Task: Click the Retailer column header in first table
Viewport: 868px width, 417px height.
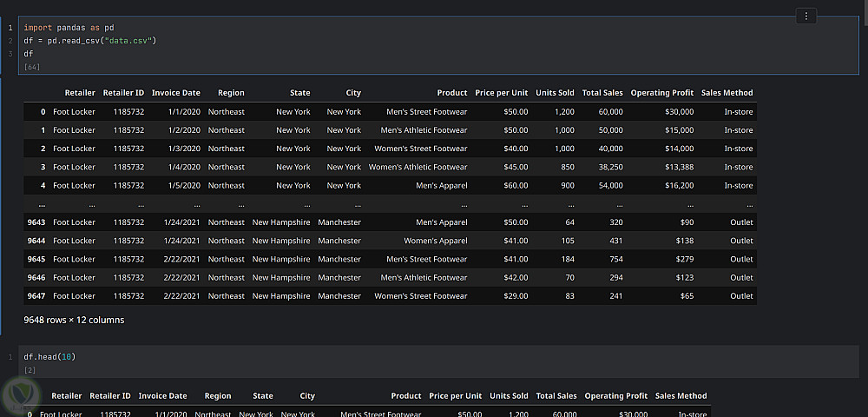Action: (x=80, y=92)
